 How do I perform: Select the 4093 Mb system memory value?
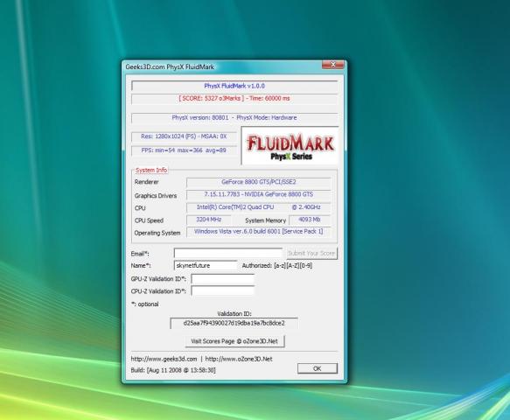310,220
